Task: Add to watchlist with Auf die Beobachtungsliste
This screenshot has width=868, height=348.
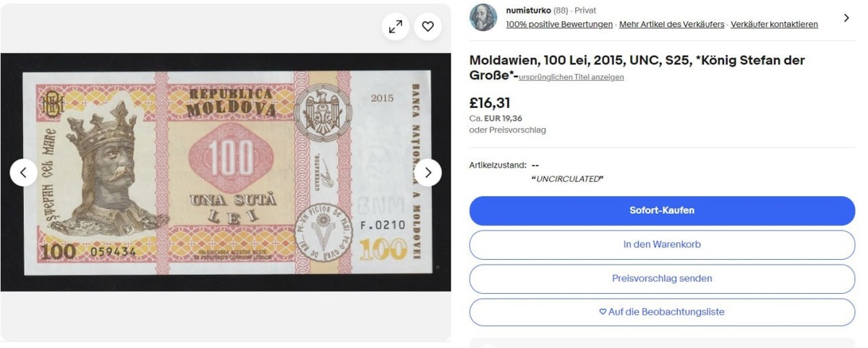Action: pyautogui.click(x=662, y=312)
